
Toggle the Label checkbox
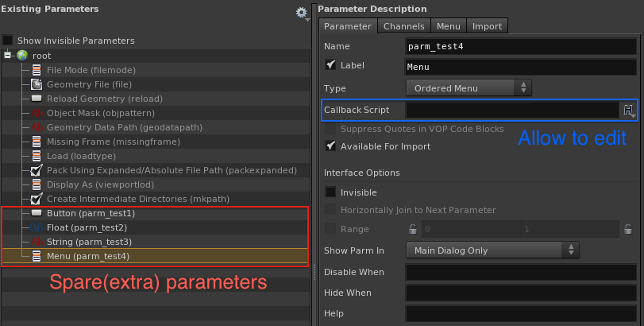click(x=330, y=64)
